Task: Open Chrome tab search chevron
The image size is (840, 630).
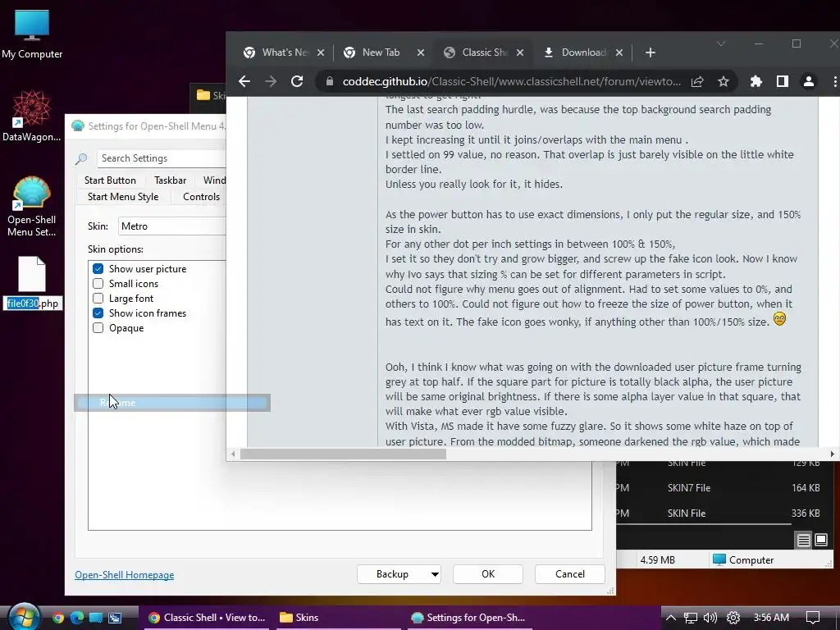Action: [721, 43]
